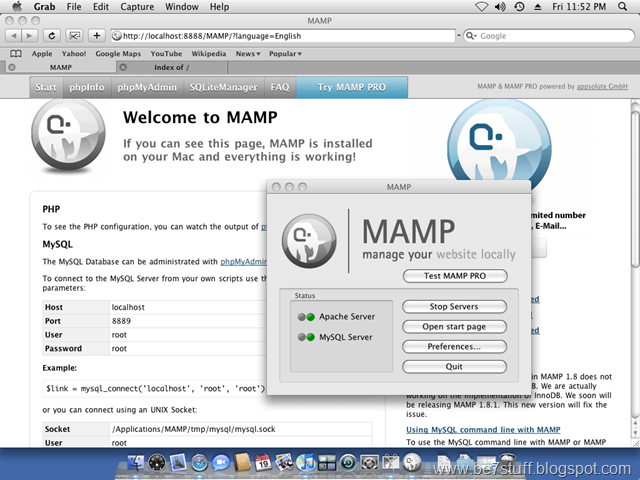Screen dimensions: 640x480
Task: Open the Window menu
Action: (182, 7)
